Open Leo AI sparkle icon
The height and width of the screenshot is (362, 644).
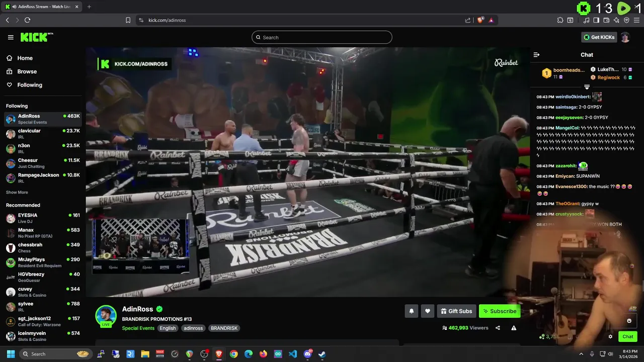(616, 20)
